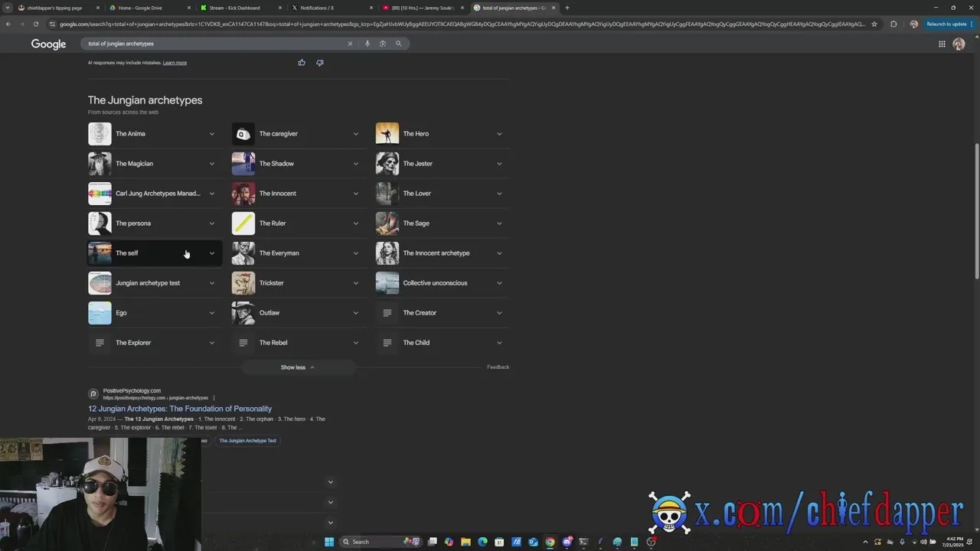The width and height of the screenshot is (980, 551).
Task: Click the Feedback link
Action: (x=498, y=367)
